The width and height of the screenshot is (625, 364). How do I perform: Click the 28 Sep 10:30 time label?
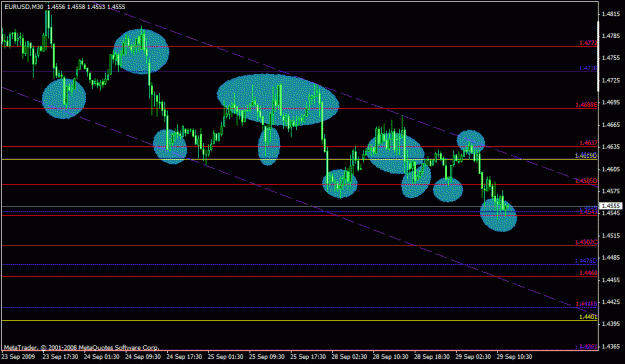(391, 356)
